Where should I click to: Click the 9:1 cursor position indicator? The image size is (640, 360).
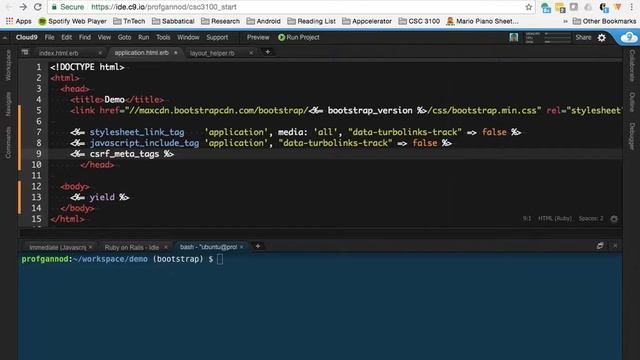pyautogui.click(x=527, y=218)
